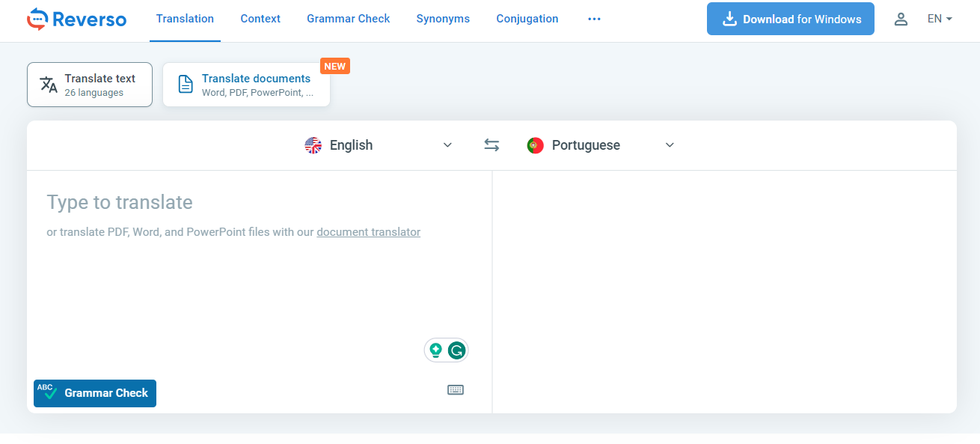
Task: Expand the Portuguese target language dropdown
Action: pyautogui.click(x=670, y=145)
